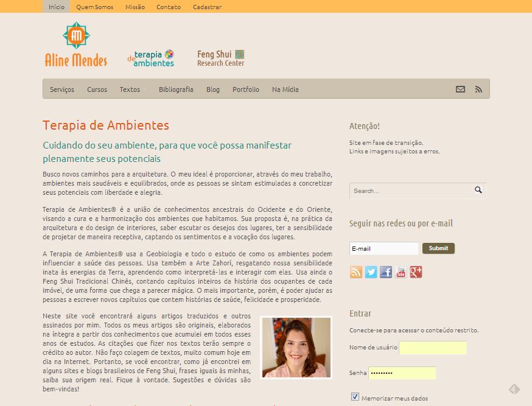Open the Facebook social icon
The height and width of the screenshot is (406, 532).
point(386,272)
